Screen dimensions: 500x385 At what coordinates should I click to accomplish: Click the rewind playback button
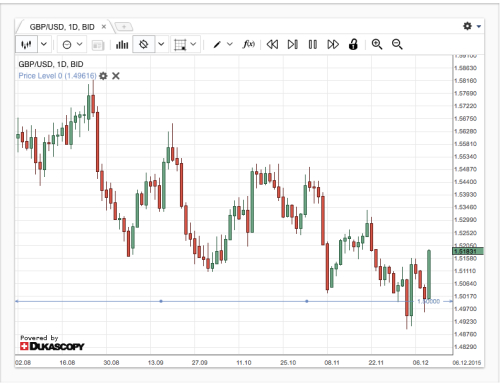pos(272,44)
